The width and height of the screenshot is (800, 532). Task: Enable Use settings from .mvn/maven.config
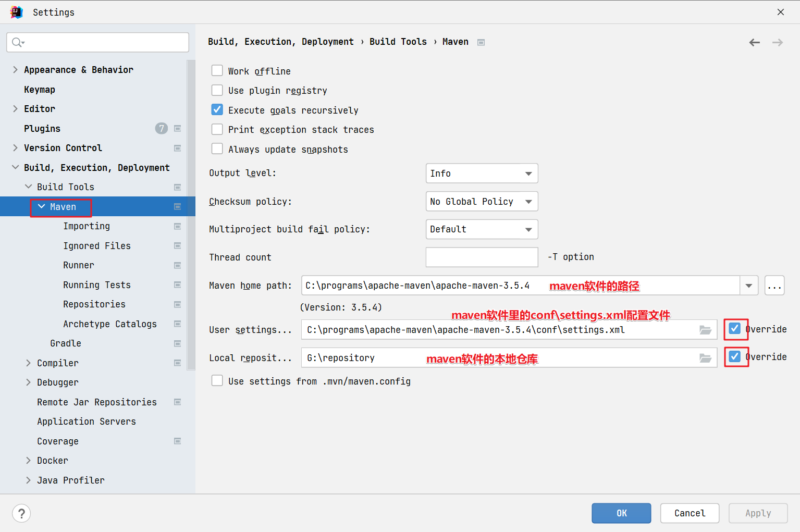coord(217,380)
